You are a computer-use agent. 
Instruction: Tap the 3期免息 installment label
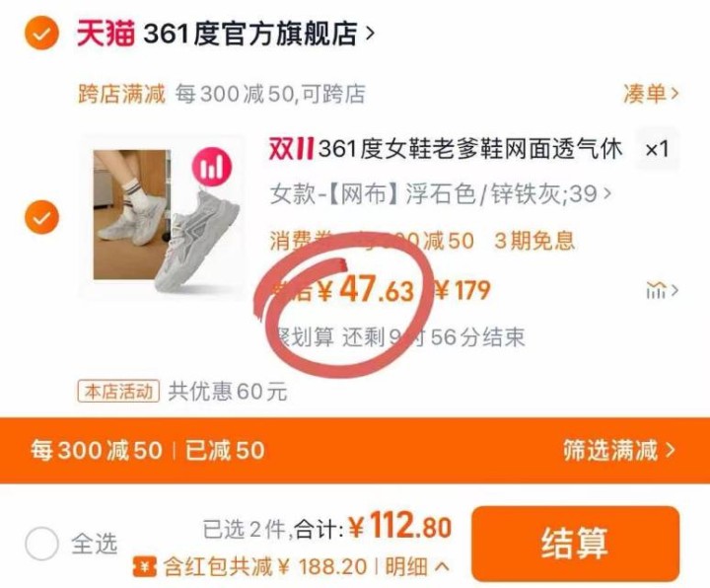click(x=534, y=240)
